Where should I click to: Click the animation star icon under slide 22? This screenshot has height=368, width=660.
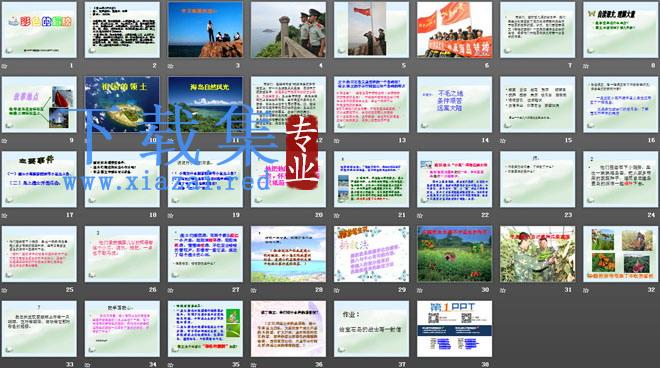pos(420,216)
